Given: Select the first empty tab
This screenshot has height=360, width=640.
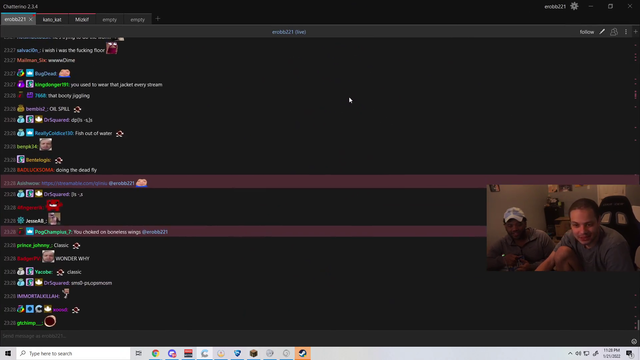Looking at the screenshot, I should tap(109, 19).
